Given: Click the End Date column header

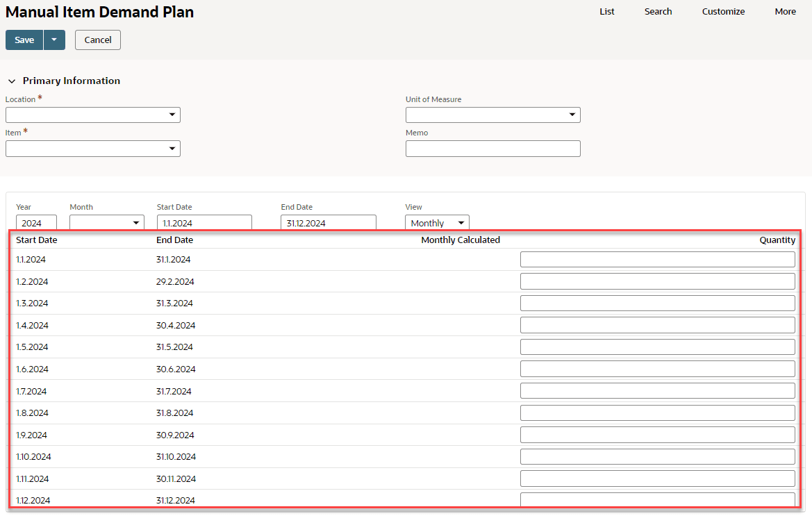Looking at the screenshot, I should (174, 240).
